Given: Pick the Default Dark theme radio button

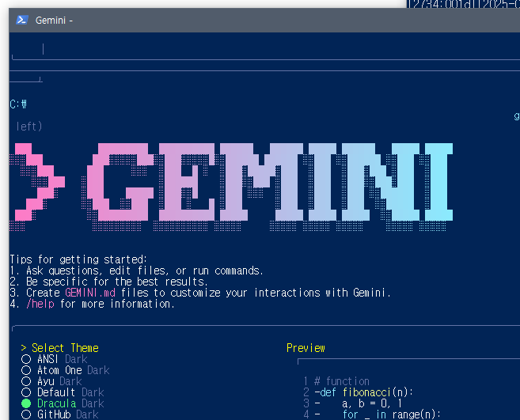Looking at the screenshot, I should point(26,392).
